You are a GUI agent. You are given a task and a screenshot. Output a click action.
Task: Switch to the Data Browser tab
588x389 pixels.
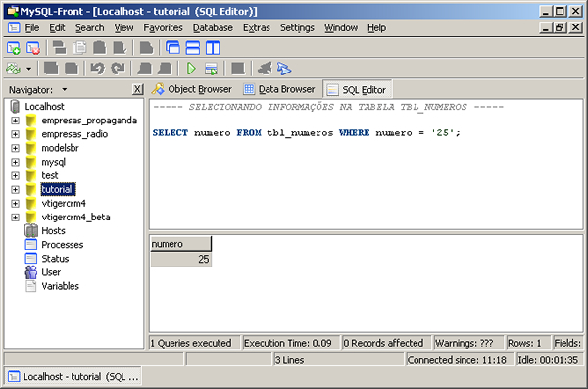[x=279, y=89]
